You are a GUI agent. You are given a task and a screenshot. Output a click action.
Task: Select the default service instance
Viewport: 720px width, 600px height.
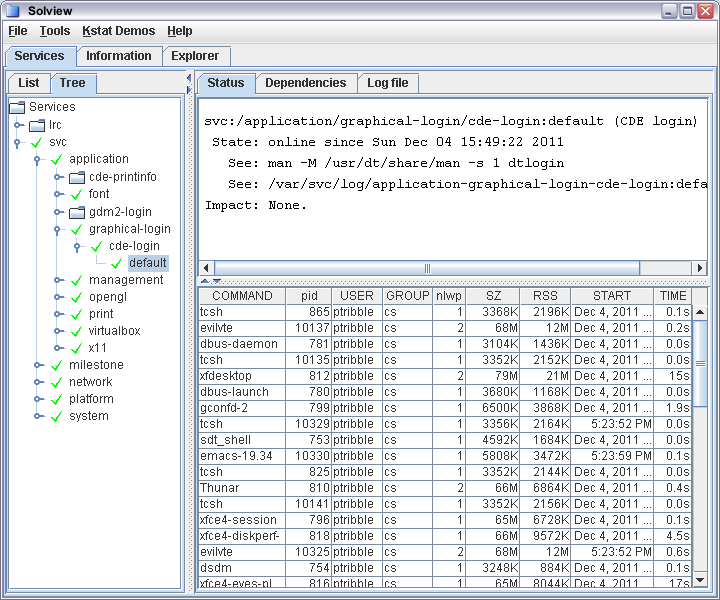[x=148, y=263]
